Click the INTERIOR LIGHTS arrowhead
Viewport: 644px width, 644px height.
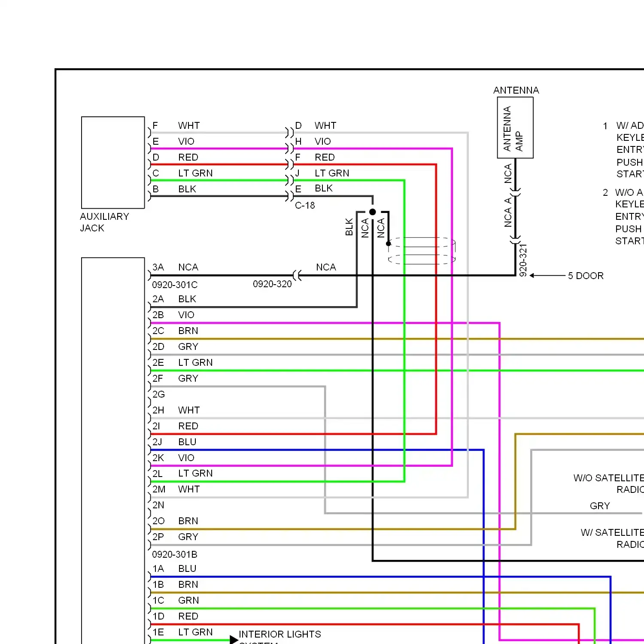pyautogui.click(x=234, y=640)
